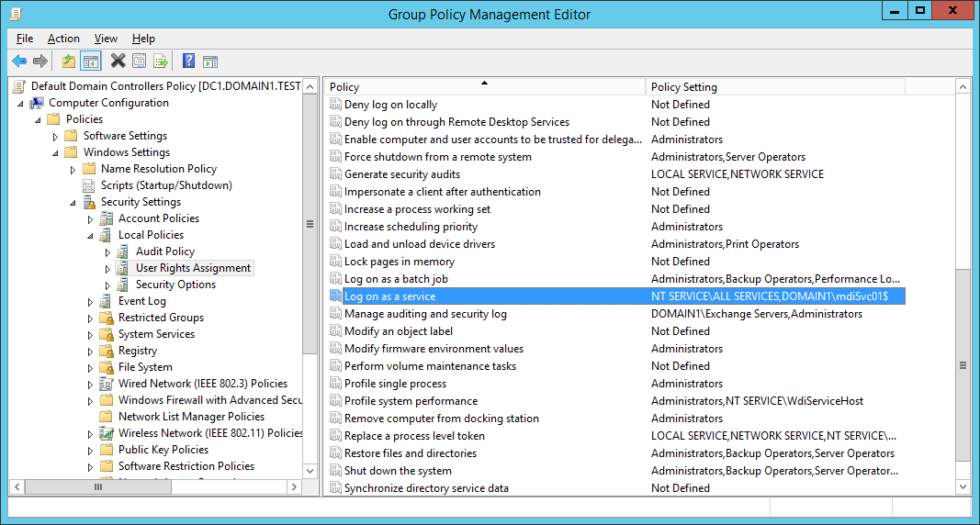
Task: Collapse the Security Settings node arrow
Action: click(x=73, y=202)
